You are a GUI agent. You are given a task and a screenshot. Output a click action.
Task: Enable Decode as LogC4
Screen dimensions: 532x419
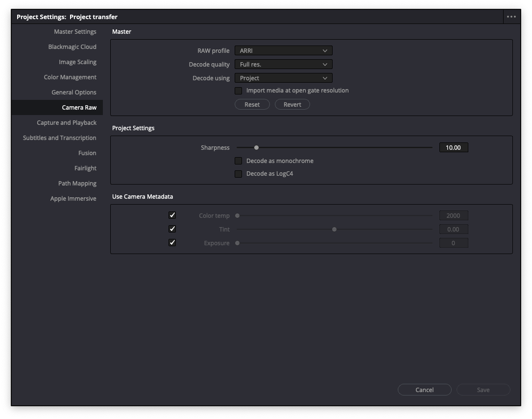click(x=239, y=174)
